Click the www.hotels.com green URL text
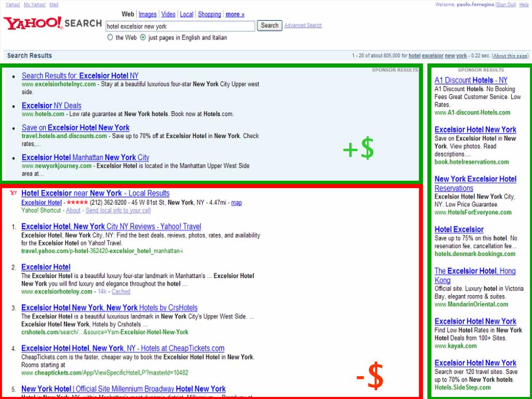This screenshot has height=399, width=532. (43, 114)
